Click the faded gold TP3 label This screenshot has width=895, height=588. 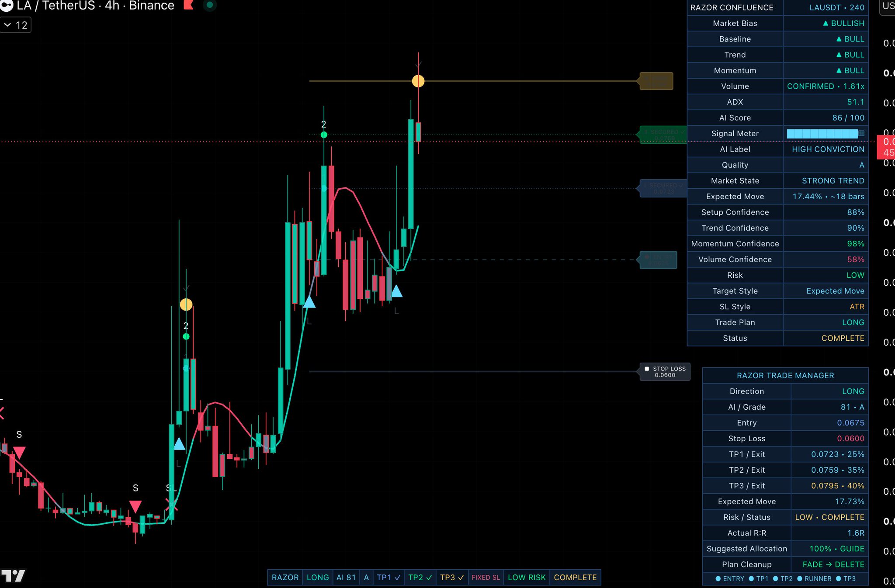pos(656,81)
